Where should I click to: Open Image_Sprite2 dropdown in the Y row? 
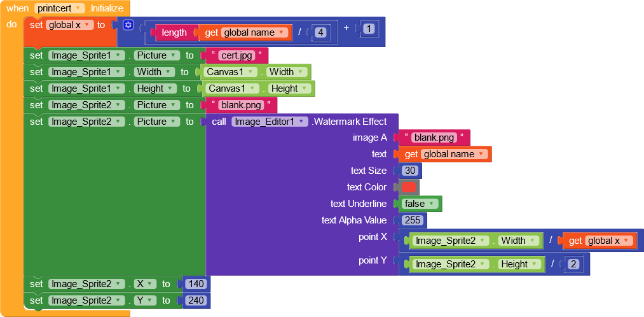point(86,300)
